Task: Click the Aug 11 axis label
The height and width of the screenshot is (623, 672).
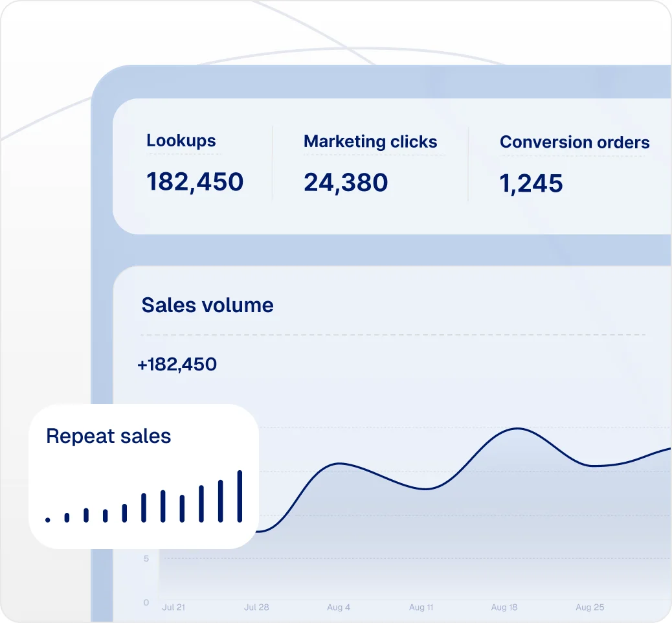Action: point(421,607)
